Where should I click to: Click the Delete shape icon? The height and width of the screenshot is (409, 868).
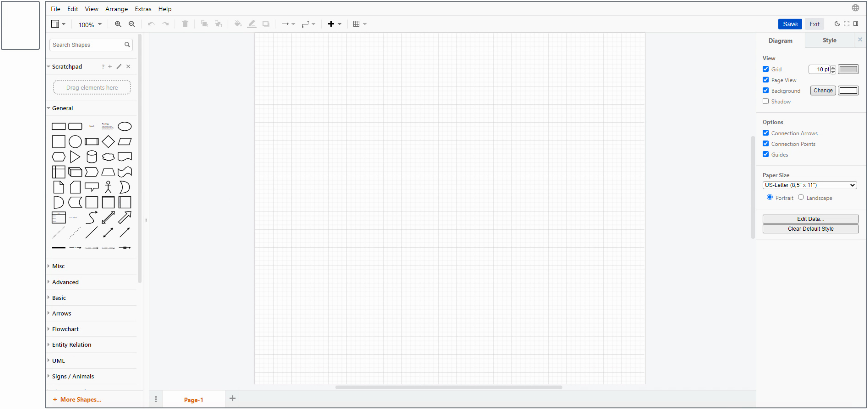185,24
